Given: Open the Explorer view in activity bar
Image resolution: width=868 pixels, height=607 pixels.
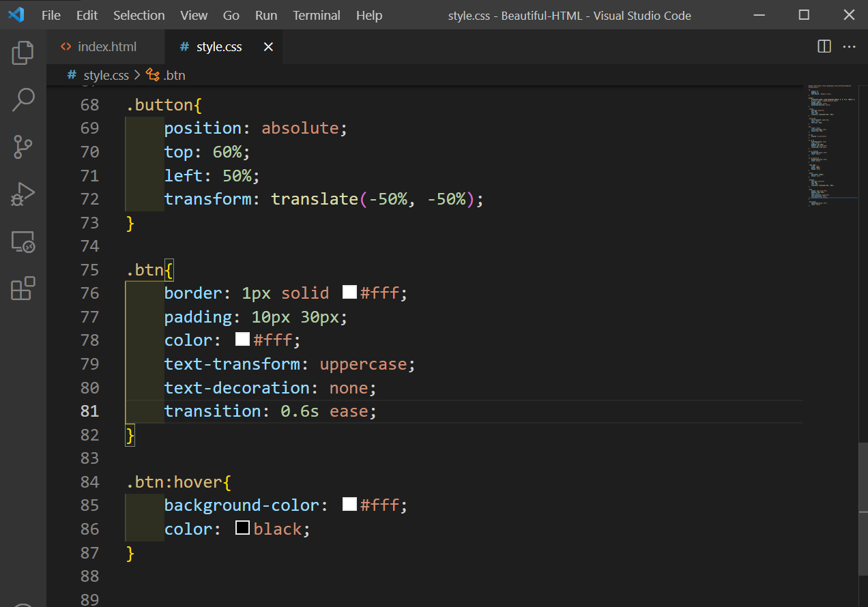Looking at the screenshot, I should (23, 53).
